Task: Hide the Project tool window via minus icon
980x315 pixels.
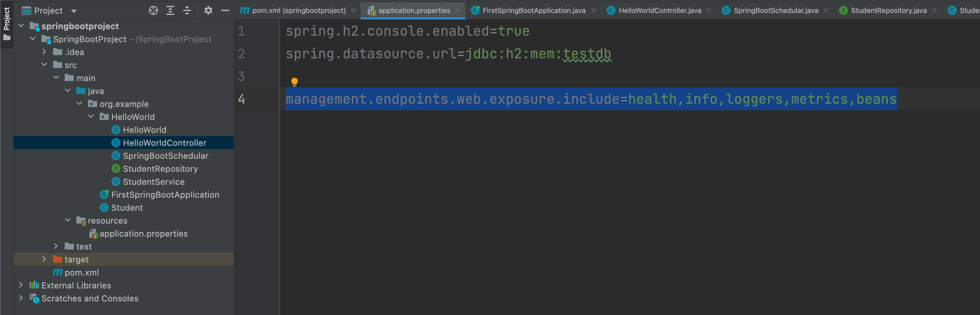Action: (x=225, y=10)
